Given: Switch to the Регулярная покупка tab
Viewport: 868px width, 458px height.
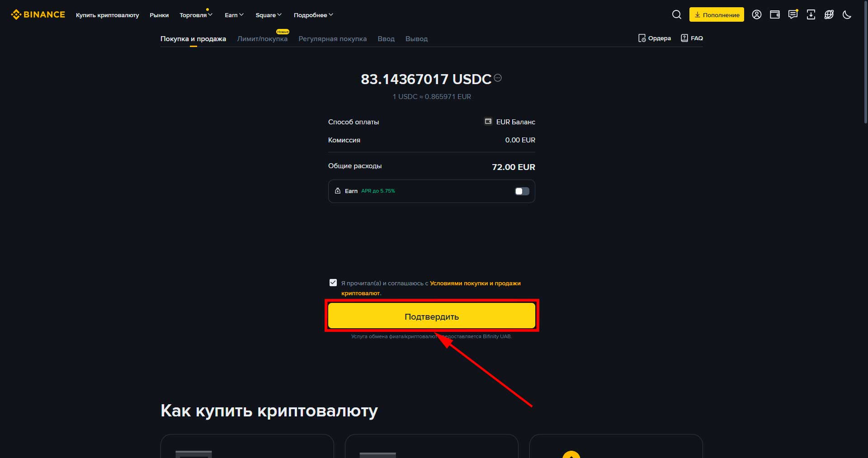Looking at the screenshot, I should [332, 38].
